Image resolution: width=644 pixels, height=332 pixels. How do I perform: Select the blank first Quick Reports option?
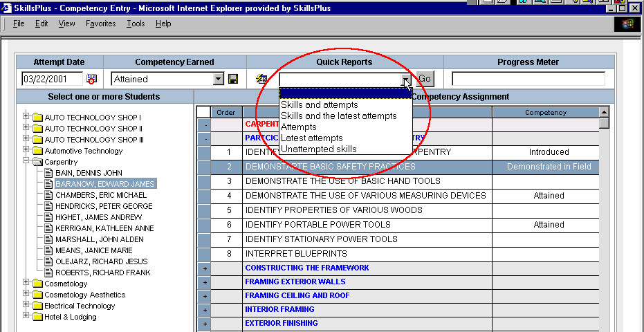point(345,93)
